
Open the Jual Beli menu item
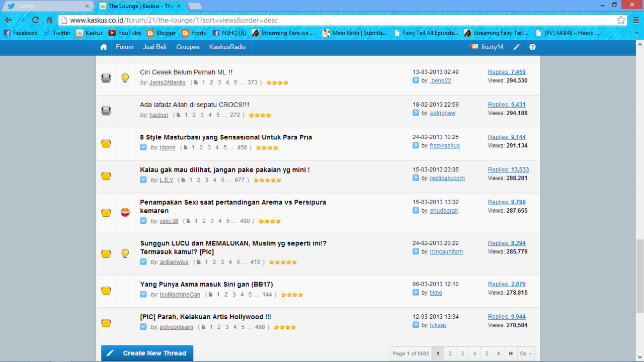154,47
